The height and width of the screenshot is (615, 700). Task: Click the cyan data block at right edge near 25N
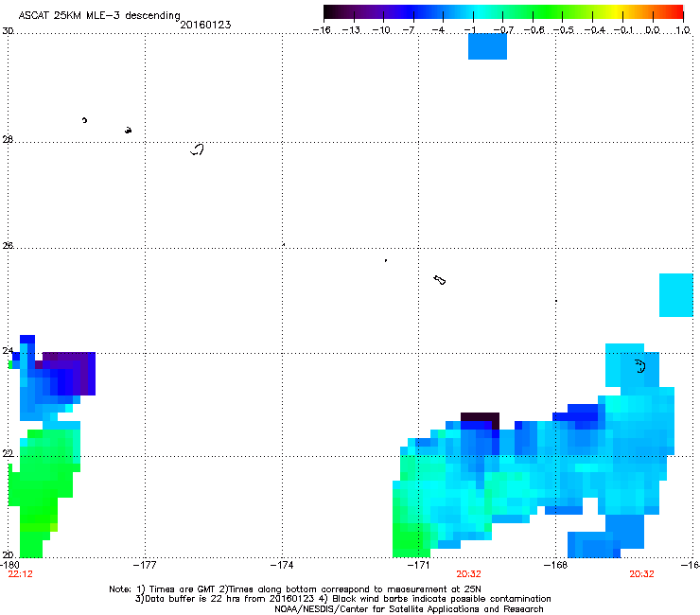676,295
